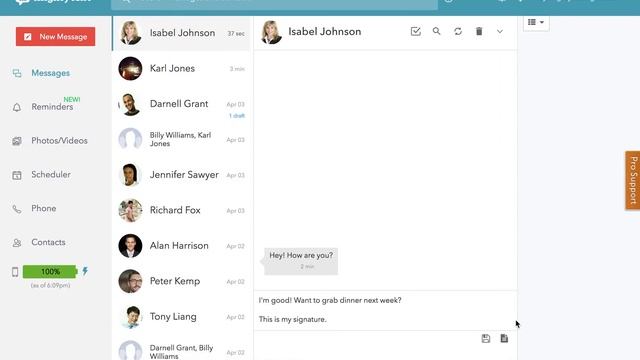Click the delete conversation trash icon
This screenshot has height=360, width=640.
(x=479, y=31)
